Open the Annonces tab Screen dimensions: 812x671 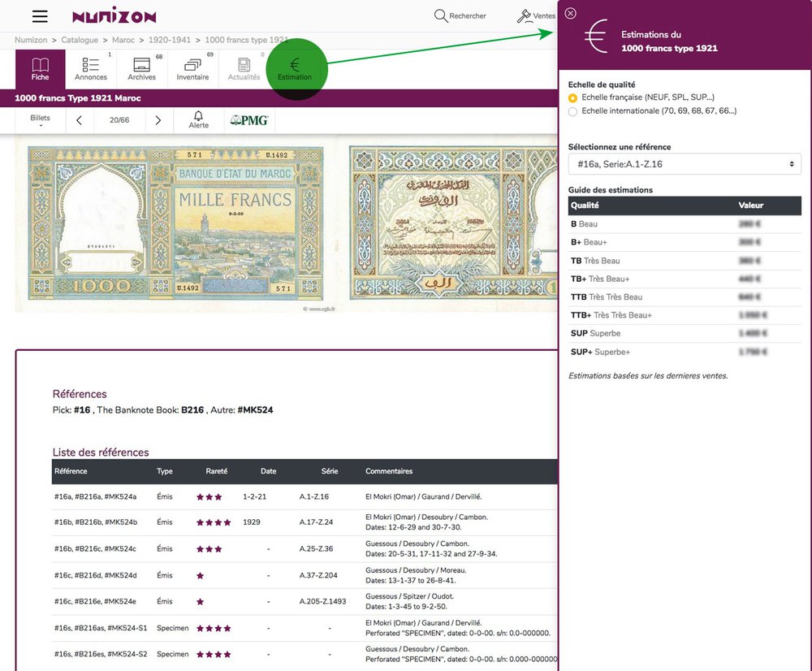click(91, 69)
